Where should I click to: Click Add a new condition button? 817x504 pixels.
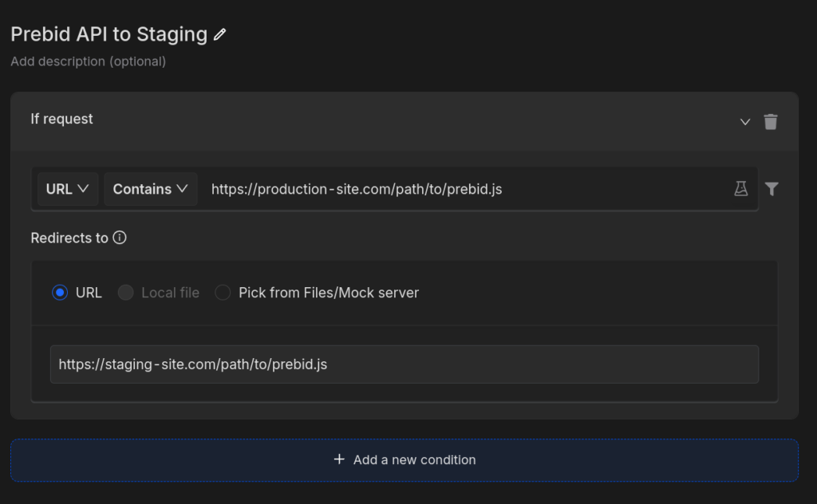tap(405, 460)
